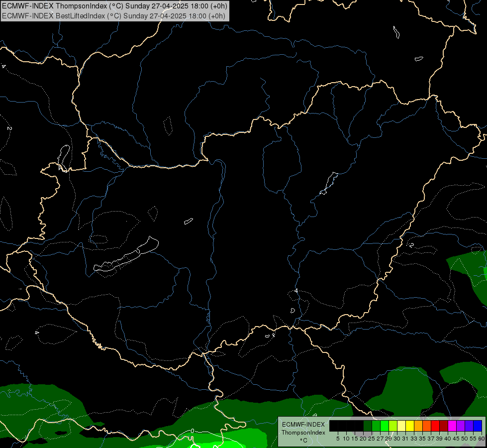This screenshot has height=448, width=487.
Task: Click the yellow-green 29–30 legend swatch
Action: [x=393, y=426]
